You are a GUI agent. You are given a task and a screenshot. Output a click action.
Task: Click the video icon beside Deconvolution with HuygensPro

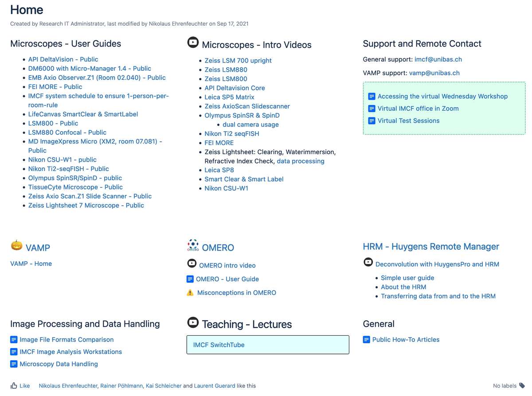tap(368, 262)
